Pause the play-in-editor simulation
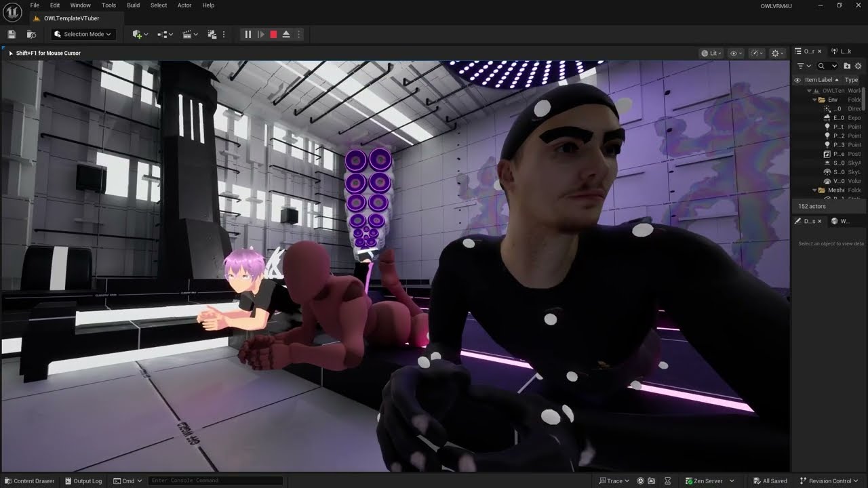The width and height of the screenshot is (868, 488). 248,34
